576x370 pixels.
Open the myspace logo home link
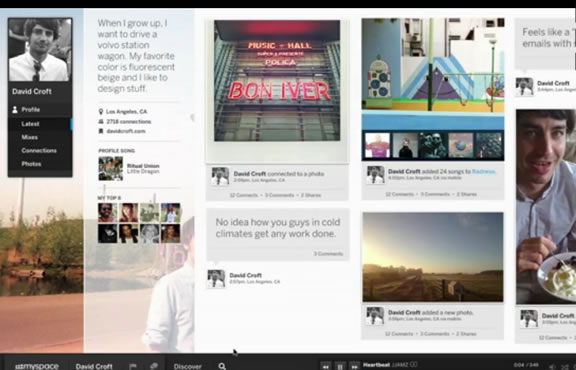pyautogui.click(x=37, y=366)
